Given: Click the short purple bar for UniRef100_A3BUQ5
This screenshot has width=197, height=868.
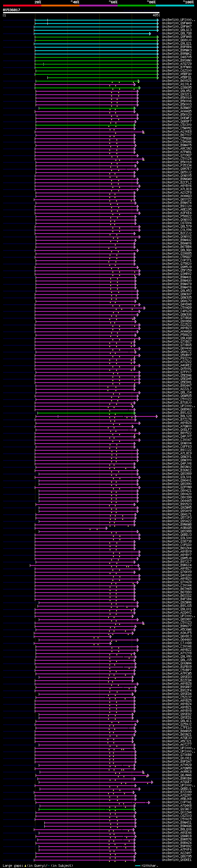Looking at the screenshot, I should pos(71,528).
